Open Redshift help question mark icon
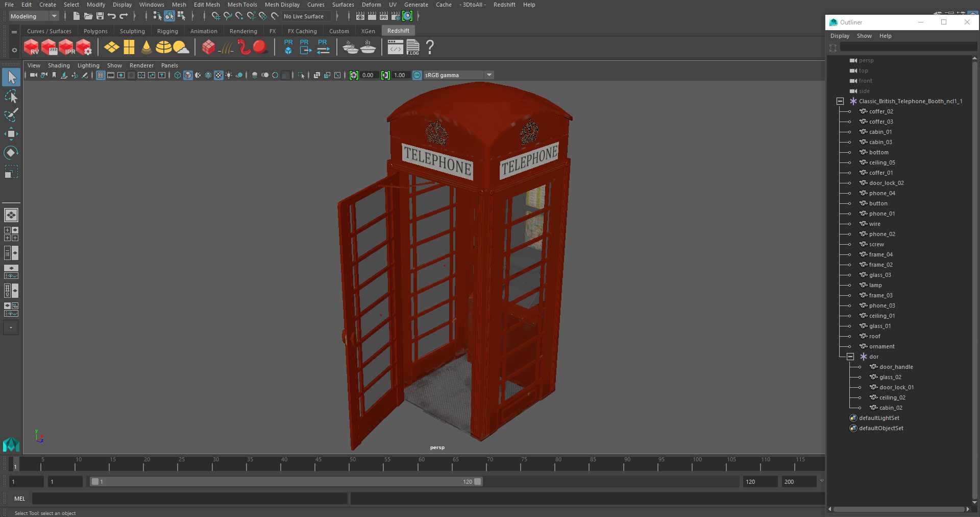 point(430,48)
